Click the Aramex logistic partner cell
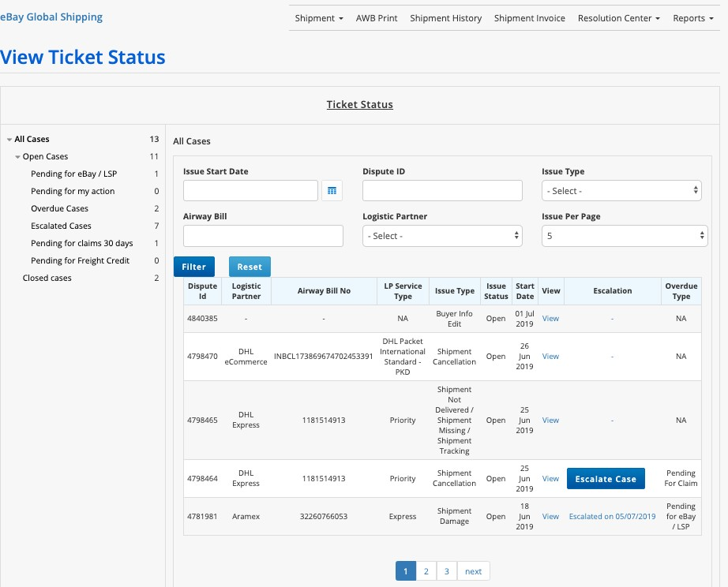Screen dimensions: 728x587 coord(246,517)
